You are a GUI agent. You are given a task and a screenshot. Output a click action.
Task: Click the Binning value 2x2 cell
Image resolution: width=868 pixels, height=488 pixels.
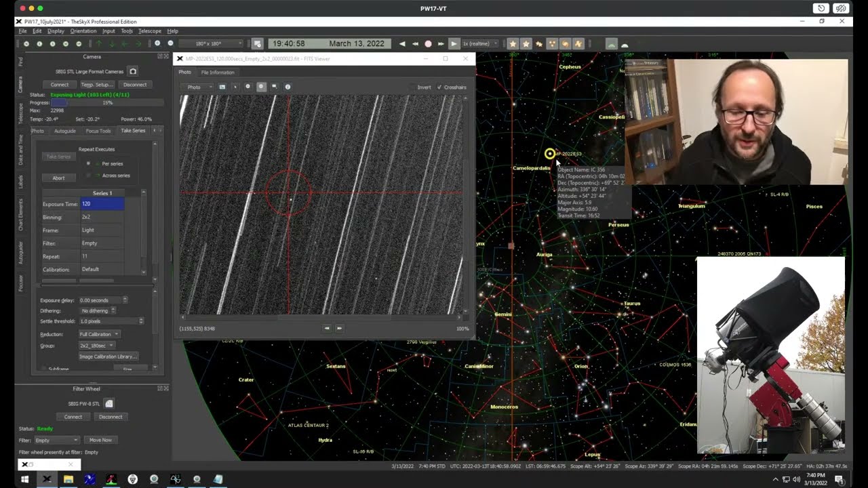[102, 217]
